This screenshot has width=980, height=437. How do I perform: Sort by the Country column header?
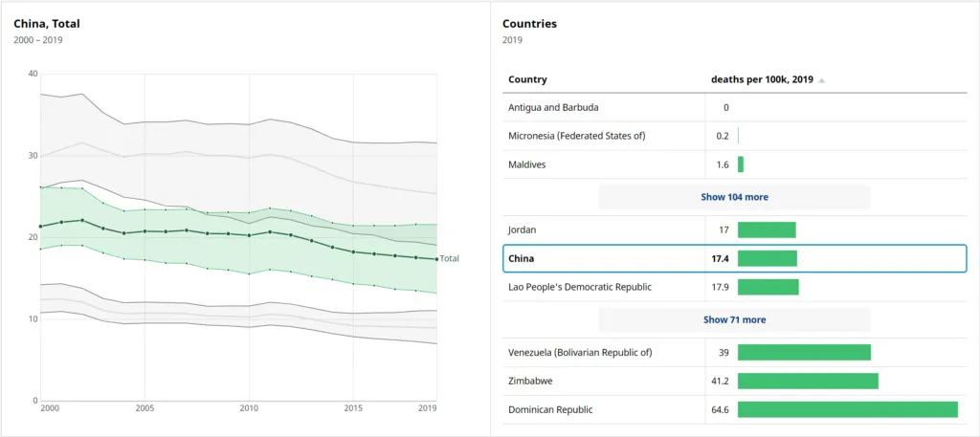click(x=527, y=79)
